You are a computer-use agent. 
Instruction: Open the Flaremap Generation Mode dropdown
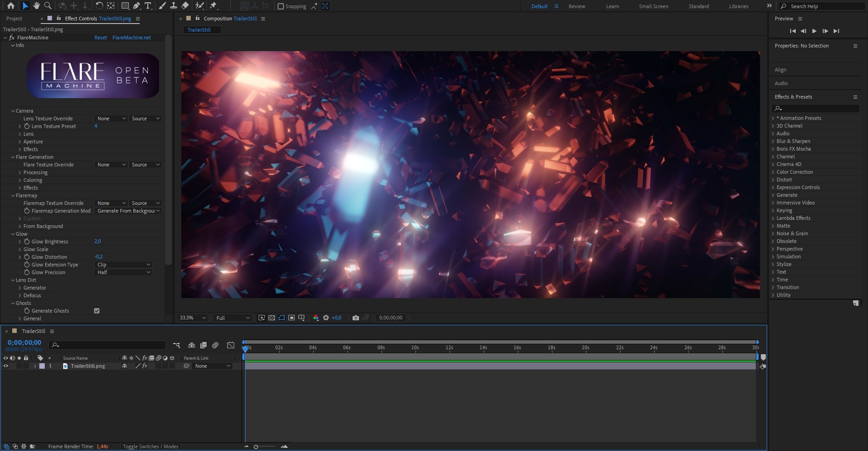[x=128, y=211]
